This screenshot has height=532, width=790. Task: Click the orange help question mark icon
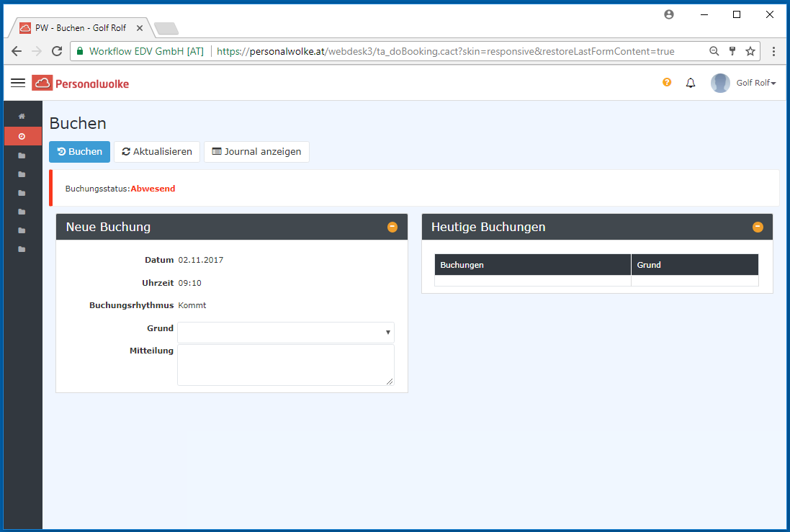coord(667,83)
